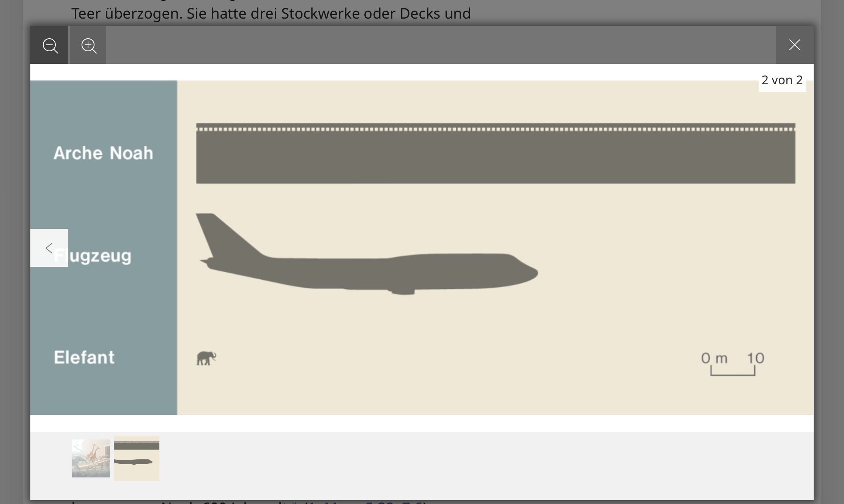The image size is (844, 504).
Task: Click the "Arche Noah" label
Action: pyautogui.click(x=103, y=153)
